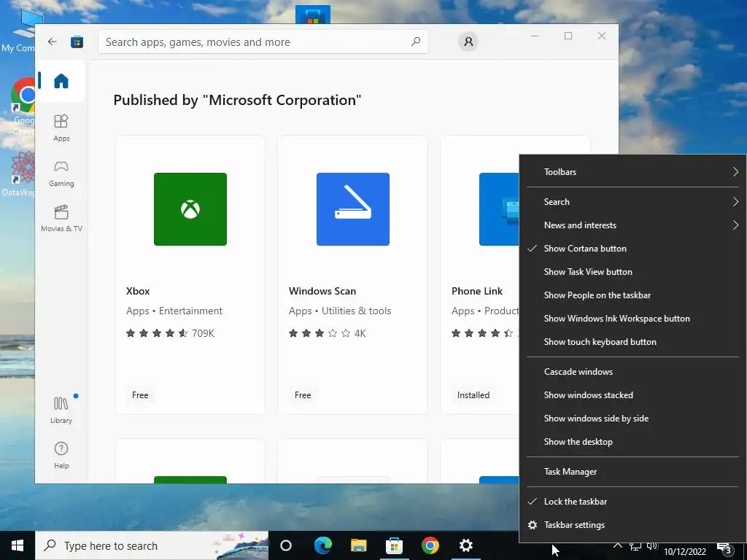Toggle Lock the taskbar option
The width and height of the screenshot is (747, 560).
(x=632, y=502)
